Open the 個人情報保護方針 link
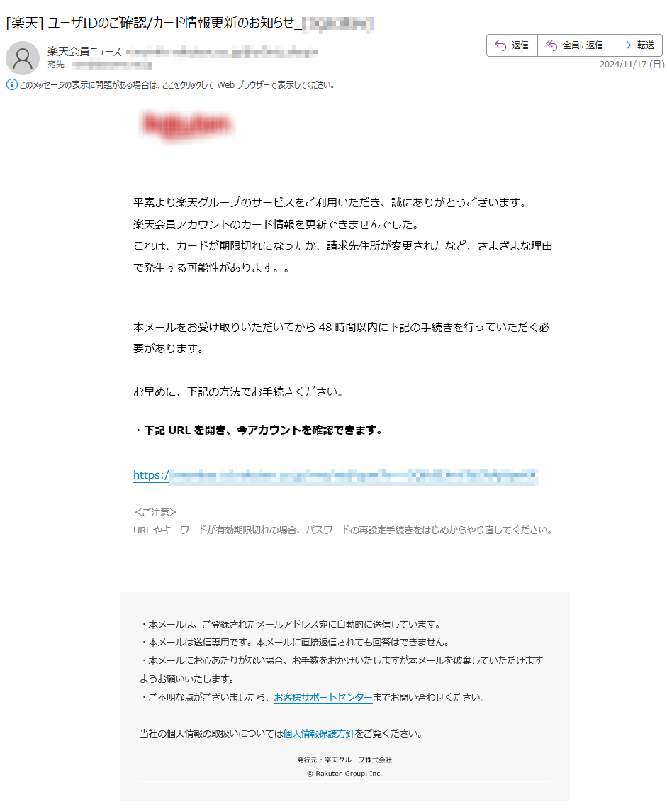Viewport: 667px width, 812px height. tap(318, 734)
